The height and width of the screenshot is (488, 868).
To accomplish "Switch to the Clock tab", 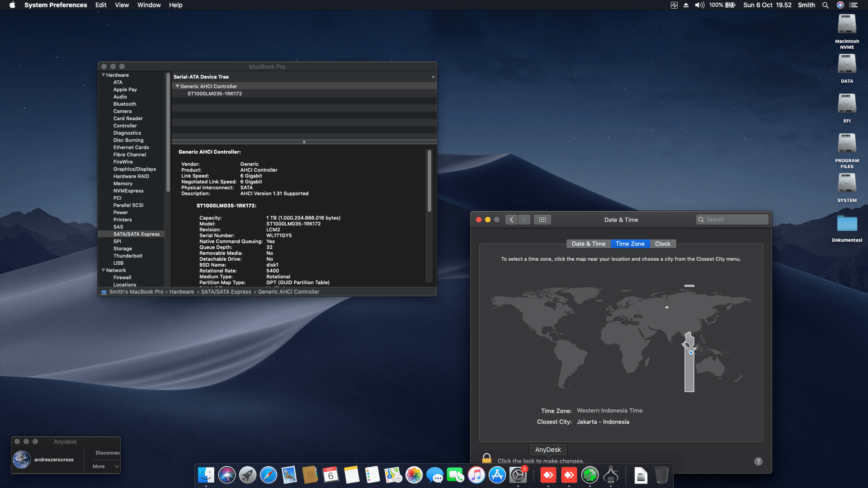I will point(662,244).
